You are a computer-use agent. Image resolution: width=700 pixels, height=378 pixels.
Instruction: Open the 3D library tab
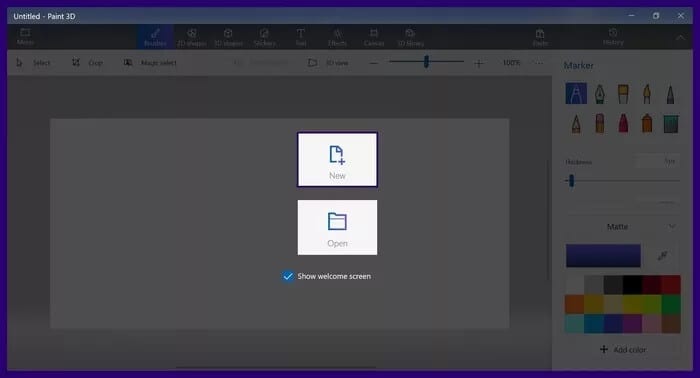pos(410,37)
